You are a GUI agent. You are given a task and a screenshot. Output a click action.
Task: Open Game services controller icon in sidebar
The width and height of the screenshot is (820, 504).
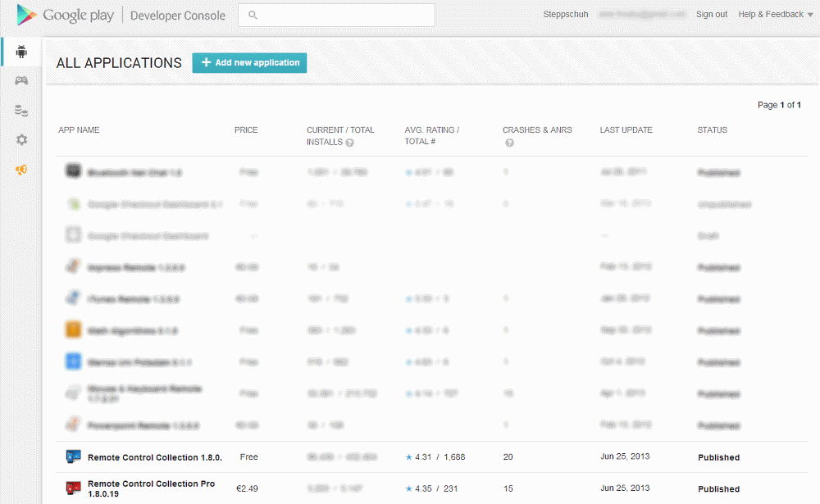point(21,80)
